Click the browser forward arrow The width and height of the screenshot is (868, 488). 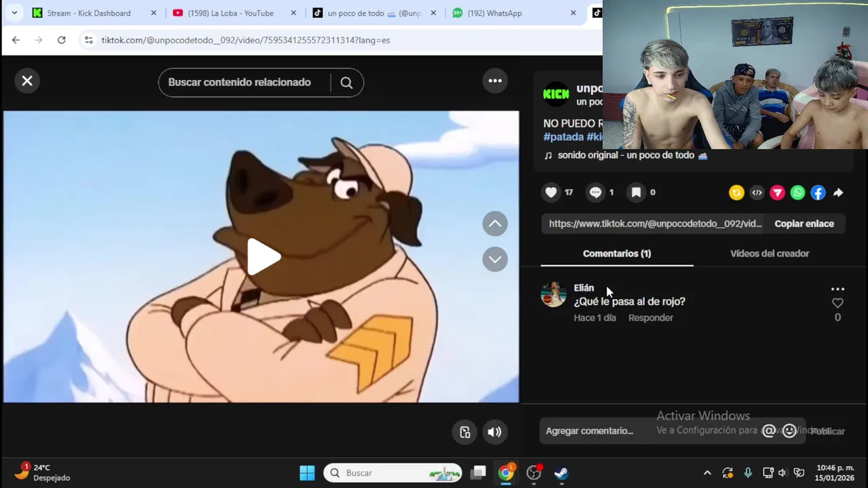point(39,40)
